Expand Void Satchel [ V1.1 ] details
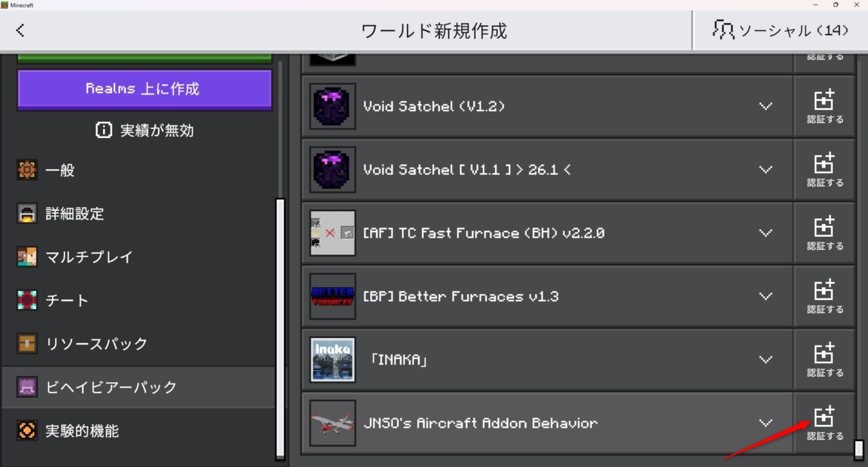This screenshot has width=868, height=467. pos(766,170)
